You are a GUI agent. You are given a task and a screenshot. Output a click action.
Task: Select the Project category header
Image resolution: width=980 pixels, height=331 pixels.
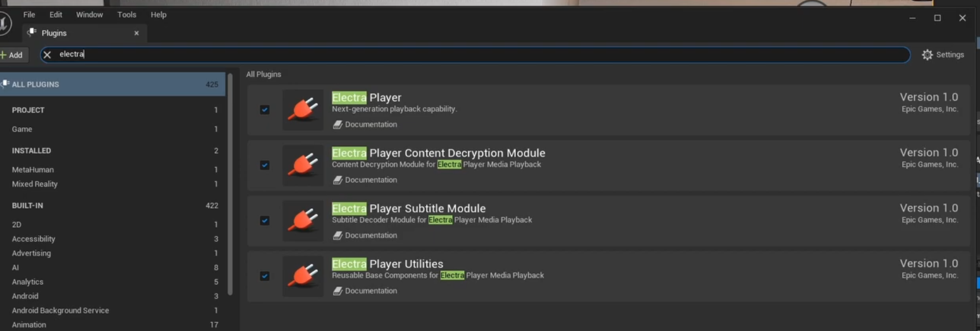click(x=113, y=110)
